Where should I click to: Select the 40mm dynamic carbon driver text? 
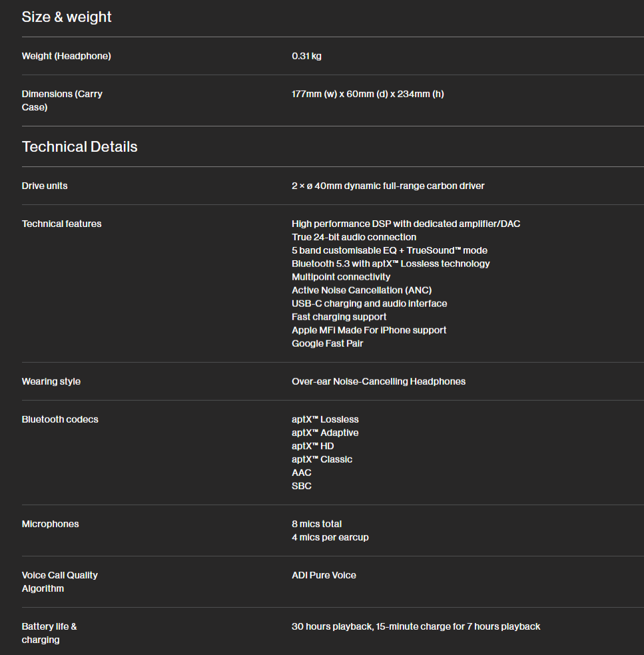[x=388, y=186]
